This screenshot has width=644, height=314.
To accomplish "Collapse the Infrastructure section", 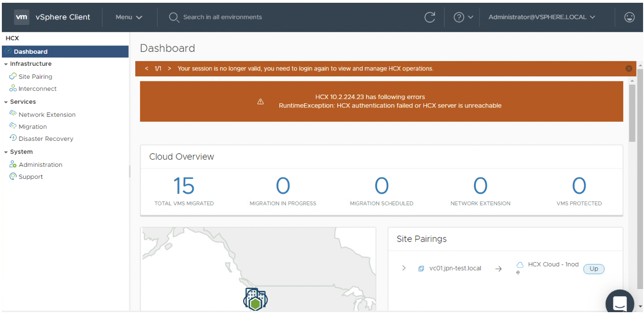I will 6,64.
